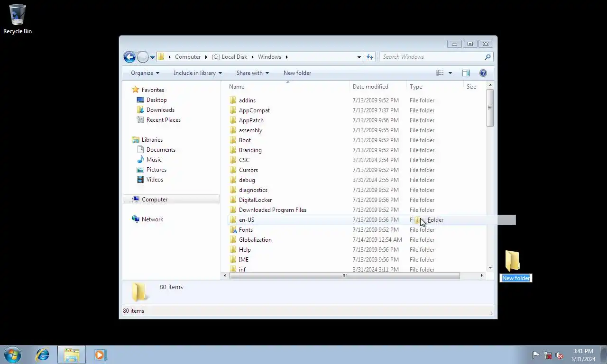Click the horizontal scrollbar right arrow
The height and width of the screenshot is (364, 607).
pyautogui.click(x=482, y=275)
